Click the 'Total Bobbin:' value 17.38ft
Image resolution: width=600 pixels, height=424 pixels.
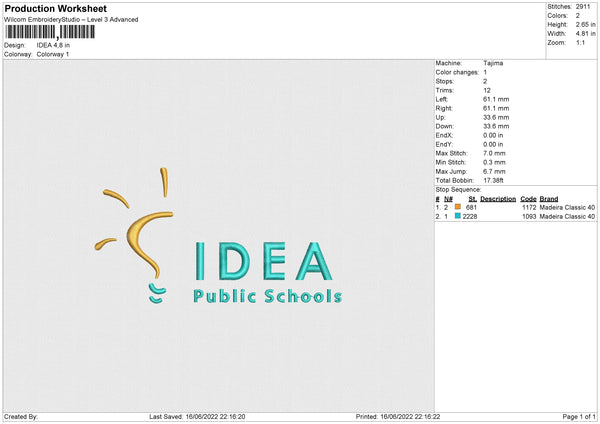point(493,180)
